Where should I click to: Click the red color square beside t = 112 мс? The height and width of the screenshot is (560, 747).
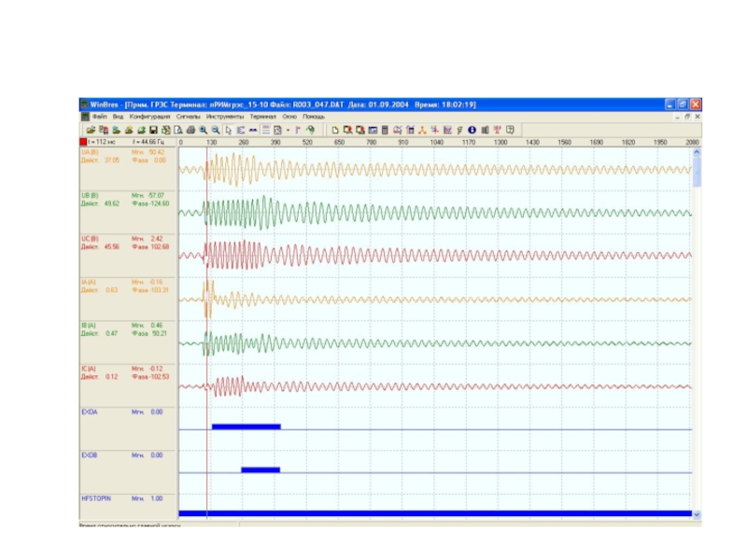83,142
